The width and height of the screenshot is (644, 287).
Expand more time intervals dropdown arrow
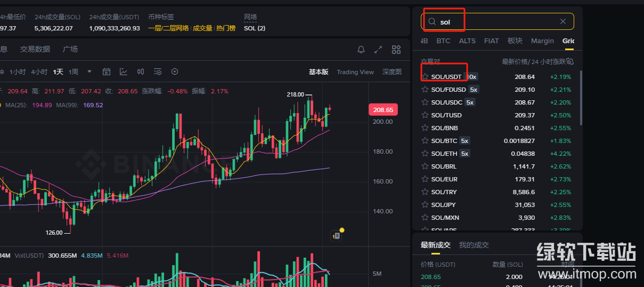coord(89,71)
